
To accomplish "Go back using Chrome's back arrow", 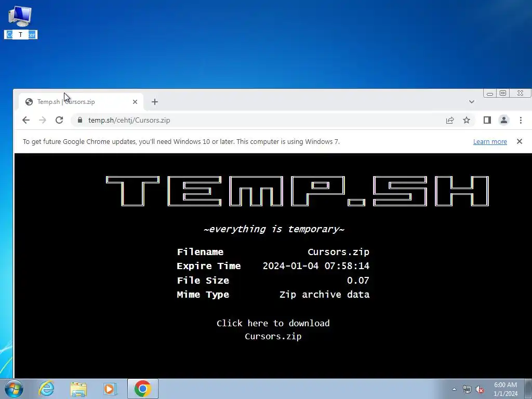I will coord(26,120).
